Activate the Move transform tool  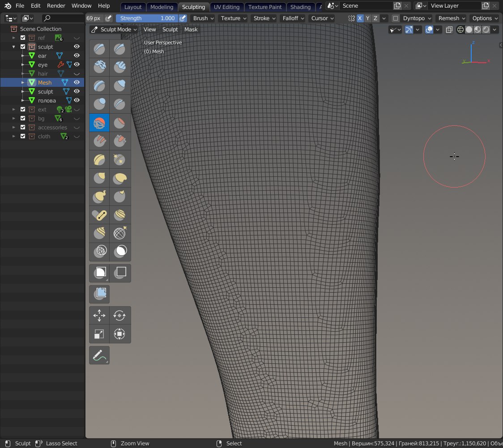[x=99, y=316]
